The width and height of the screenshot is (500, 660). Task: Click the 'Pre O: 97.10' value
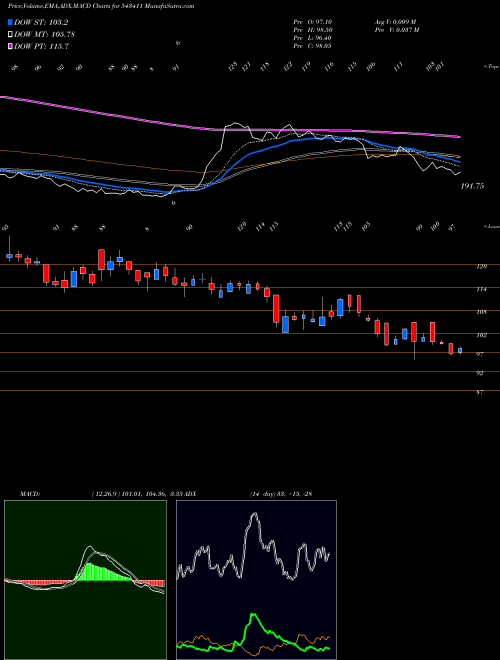pos(312,22)
